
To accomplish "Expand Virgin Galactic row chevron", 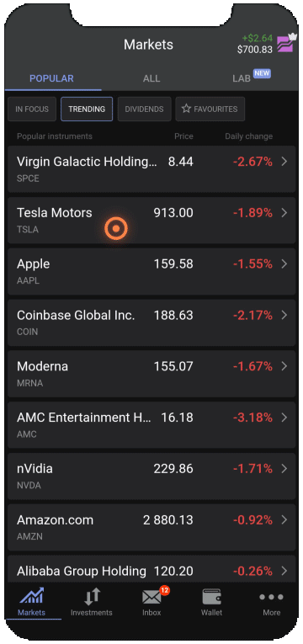I will point(284,162).
